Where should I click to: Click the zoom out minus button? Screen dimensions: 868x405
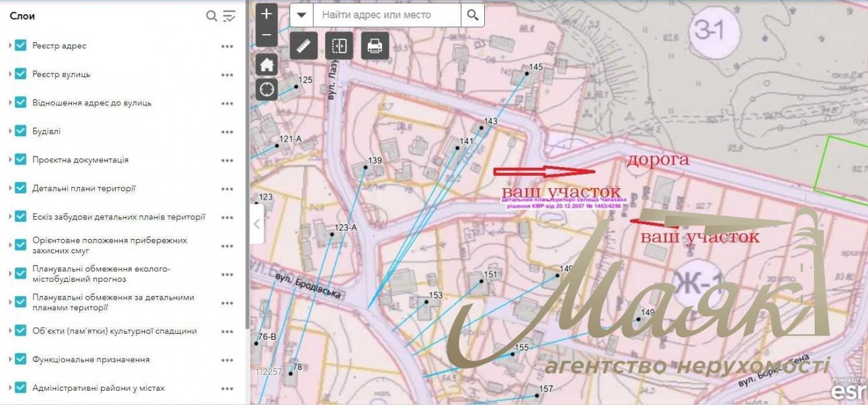pyautogui.click(x=267, y=35)
